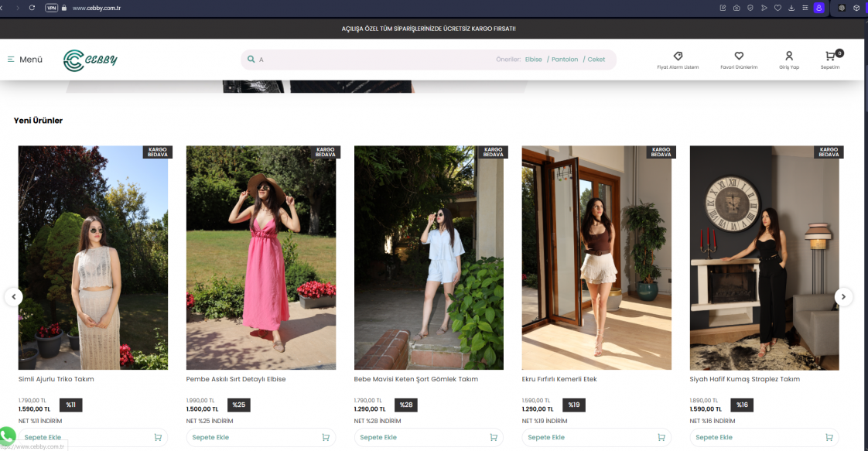This screenshot has width=868, height=451.
Task: Add Pembe Askılı Sırt Detaylı Elbise to cart
Action: (x=261, y=437)
